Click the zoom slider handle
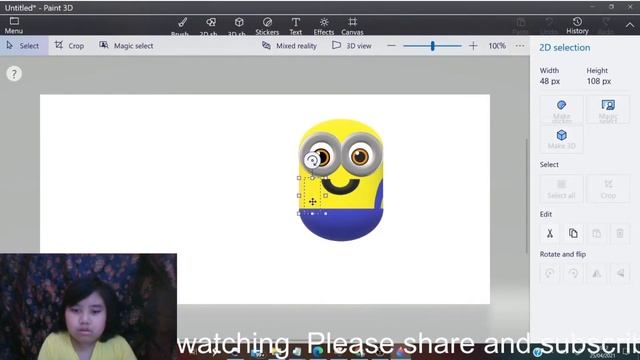This screenshot has width=640, height=360. [433, 46]
